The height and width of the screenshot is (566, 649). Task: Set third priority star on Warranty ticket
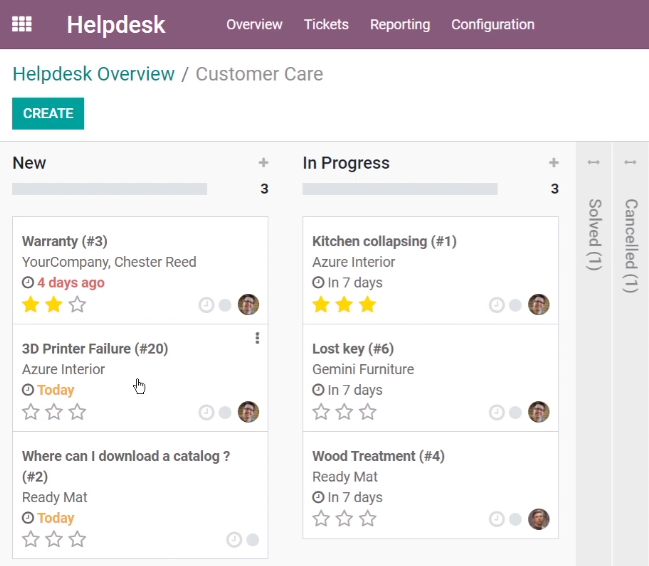(77, 305)
